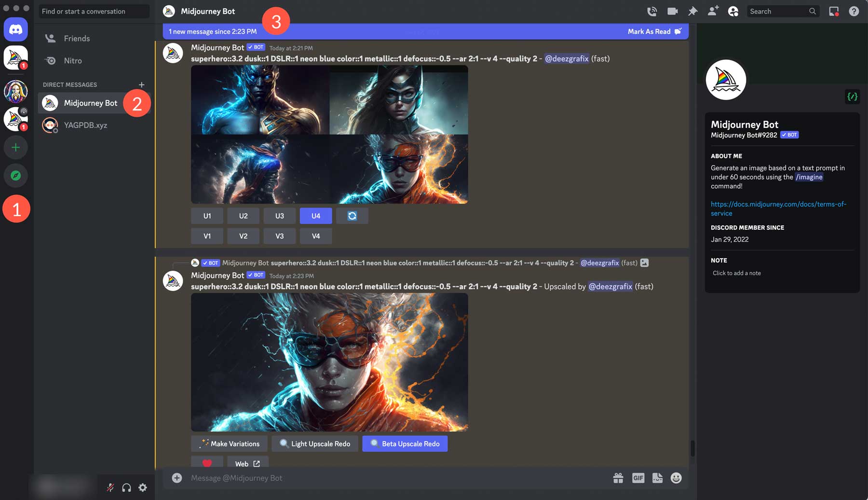Open the Add Friends to DM icon
Screen dimensions: 868x500
click(x=713, y=11)
